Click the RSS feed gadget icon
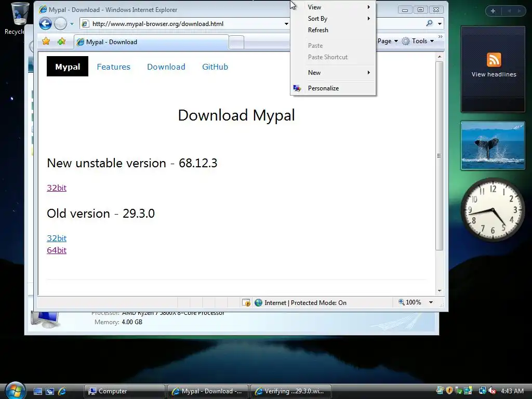532x399 pixels. tap(494, 60)
